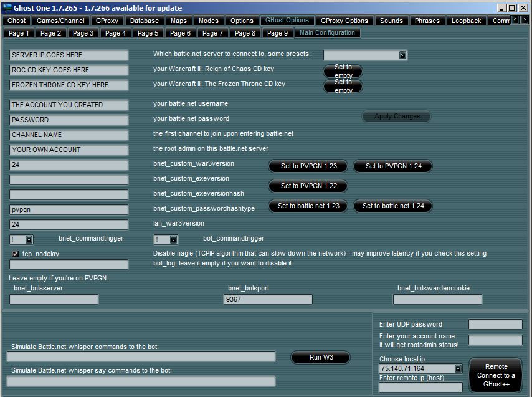
Task: Focus the SERVER IP GOES HERE field
Action: [x=69, y=55]
